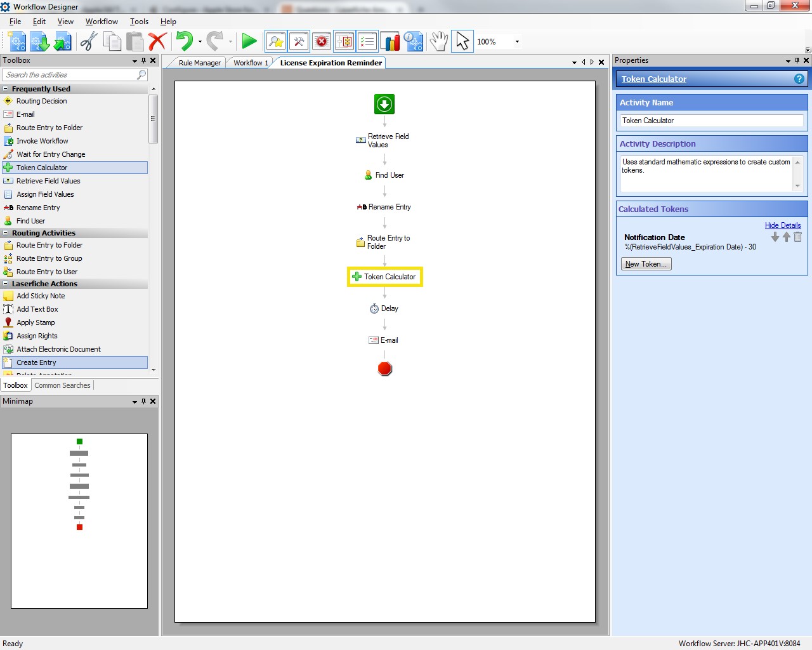Collapse the Routing Activities section
Screen dimensions: 812x650
pyautogui.click(x=6, y=233)
